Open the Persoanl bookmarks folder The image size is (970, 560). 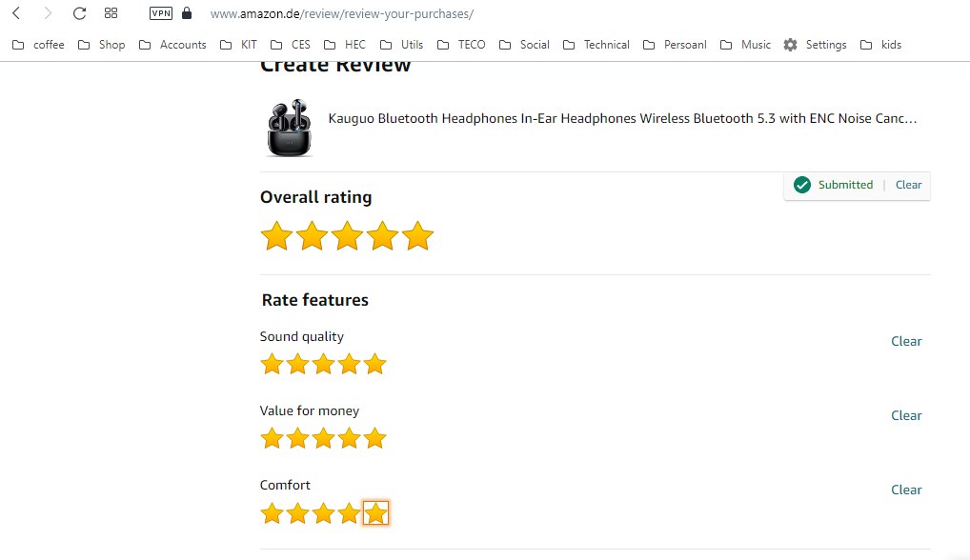click(675, 45)
